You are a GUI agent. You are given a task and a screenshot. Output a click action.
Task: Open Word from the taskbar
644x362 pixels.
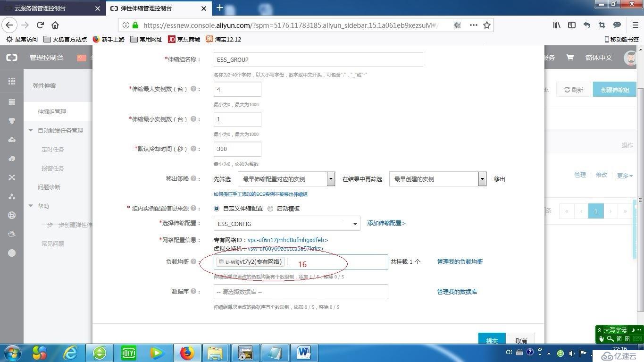(304, 353)
